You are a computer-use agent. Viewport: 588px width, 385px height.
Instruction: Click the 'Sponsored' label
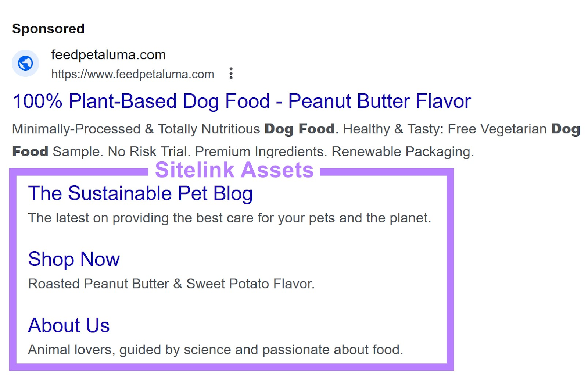pos(48,28)
